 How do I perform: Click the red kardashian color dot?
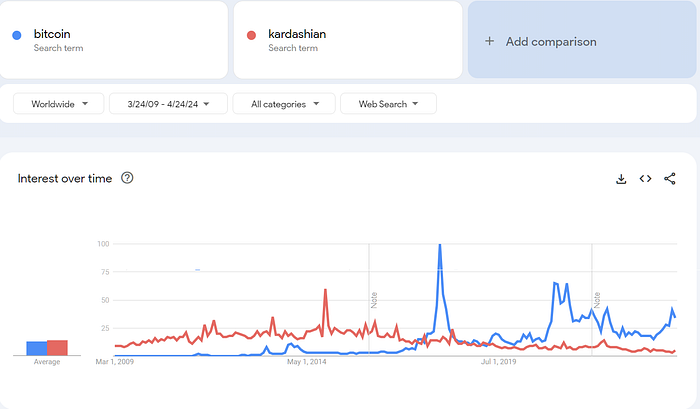[x=251, y=36]
